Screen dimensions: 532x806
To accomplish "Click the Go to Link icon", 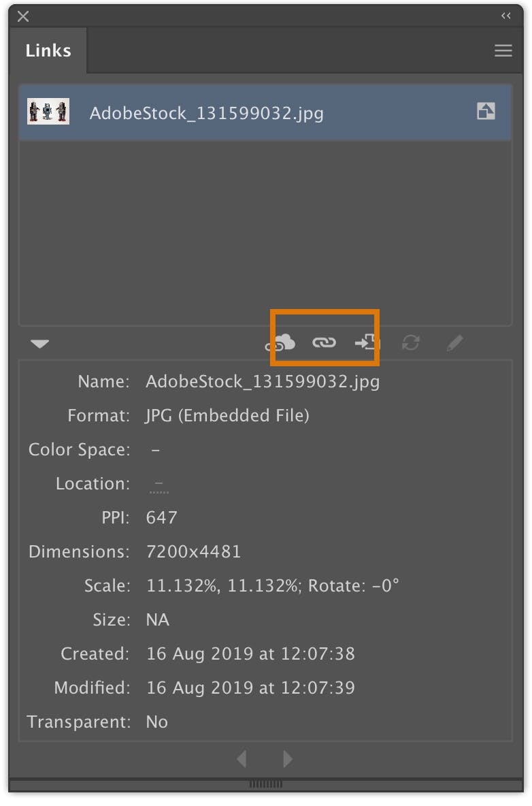I will click(367, 342).
